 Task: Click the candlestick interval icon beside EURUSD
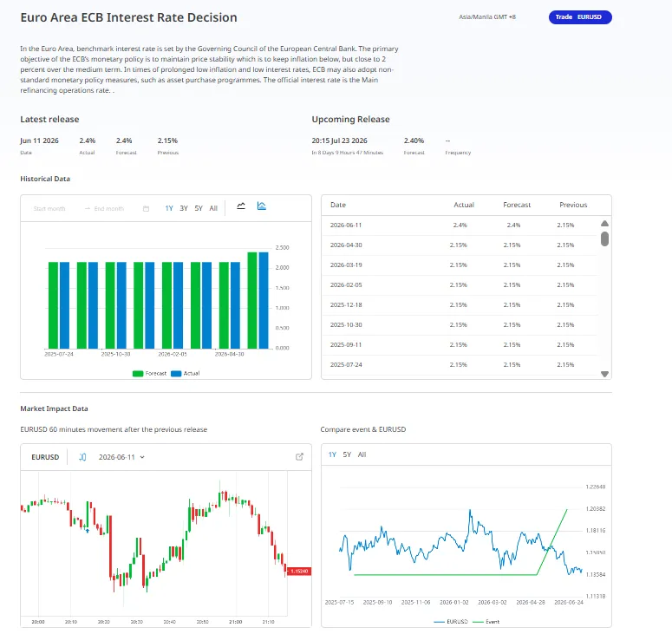(82, 457)
